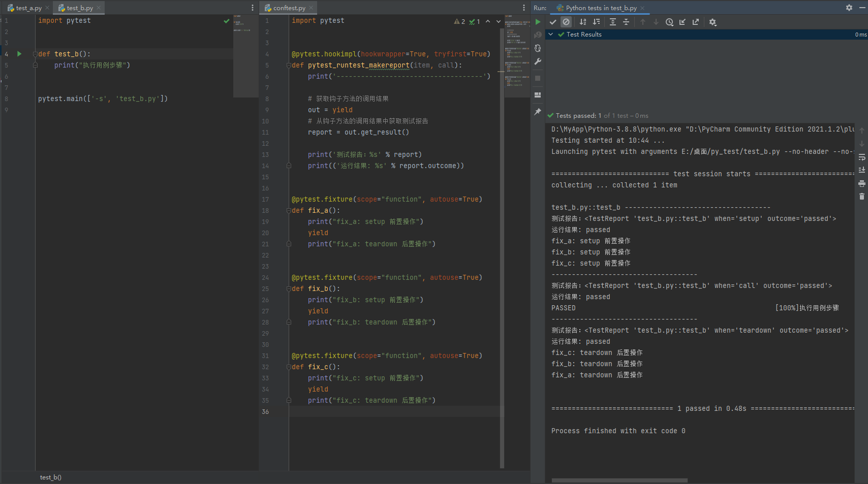Click the console horizontal scrollbar
Screen dimensions: 868x484
(619, 480)
